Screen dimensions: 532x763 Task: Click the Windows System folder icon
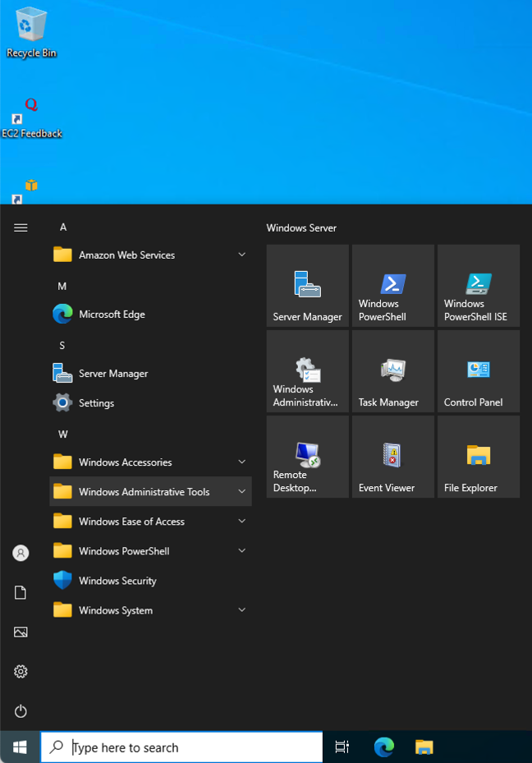tap(62, 610)
